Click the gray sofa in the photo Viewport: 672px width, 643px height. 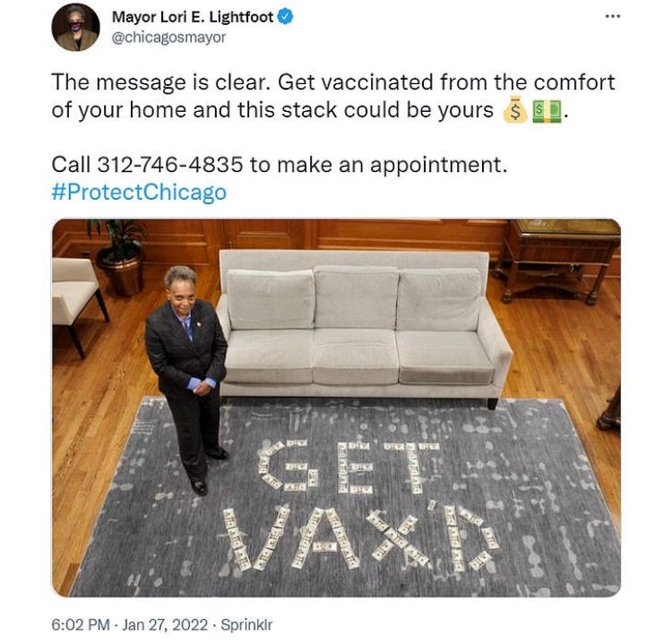point(365,326)
